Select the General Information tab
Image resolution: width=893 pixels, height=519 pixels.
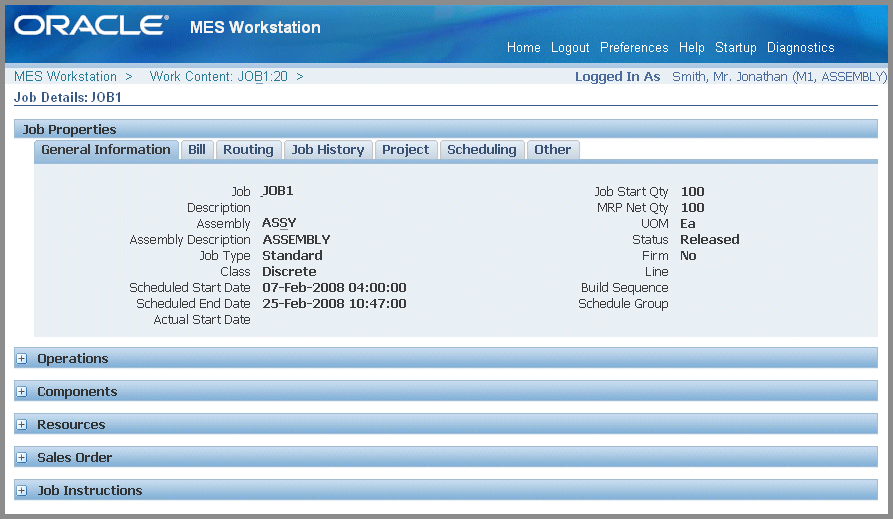(x=106, y=150)
